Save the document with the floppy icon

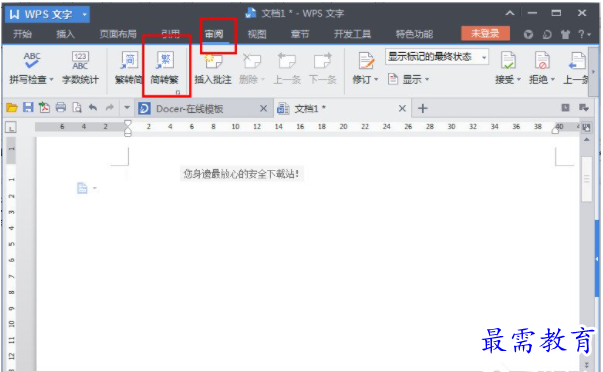click(x=28, y=107)
